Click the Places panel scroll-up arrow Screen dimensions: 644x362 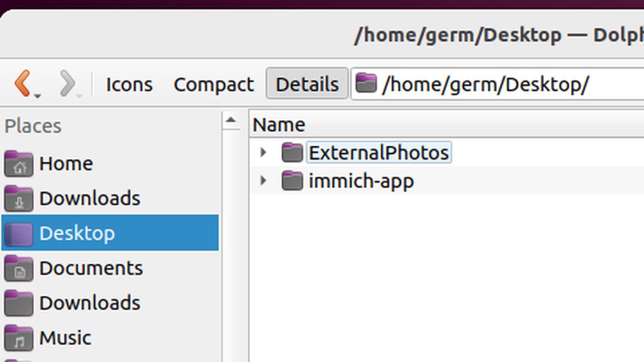coord(231,120)
